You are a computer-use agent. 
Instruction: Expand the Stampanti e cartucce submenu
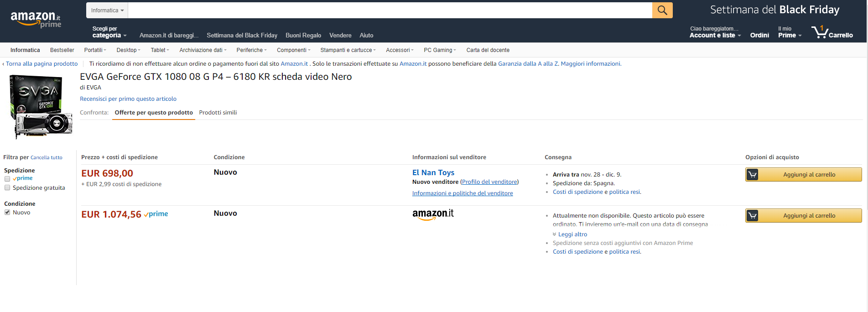pyautogui.click(x=348, y=50)
